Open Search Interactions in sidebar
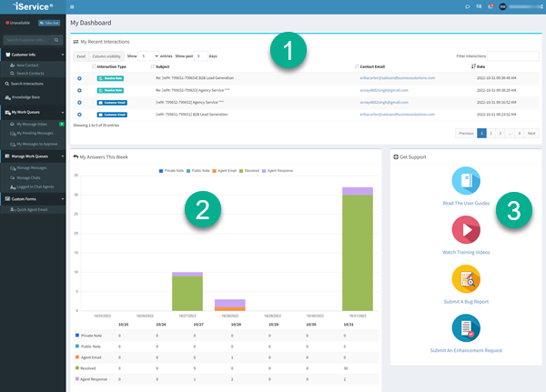Viewport: 546px width, 392px height. point(24,84)
